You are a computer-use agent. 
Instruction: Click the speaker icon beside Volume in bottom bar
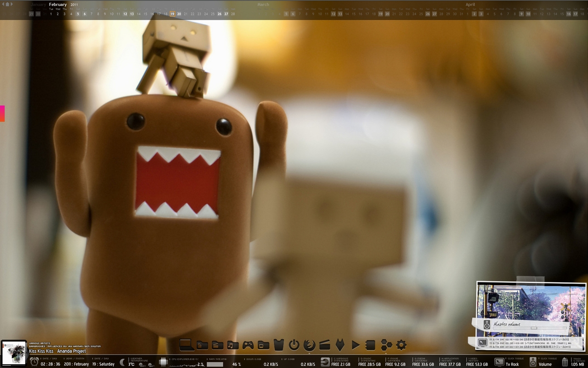coord(533,362)
